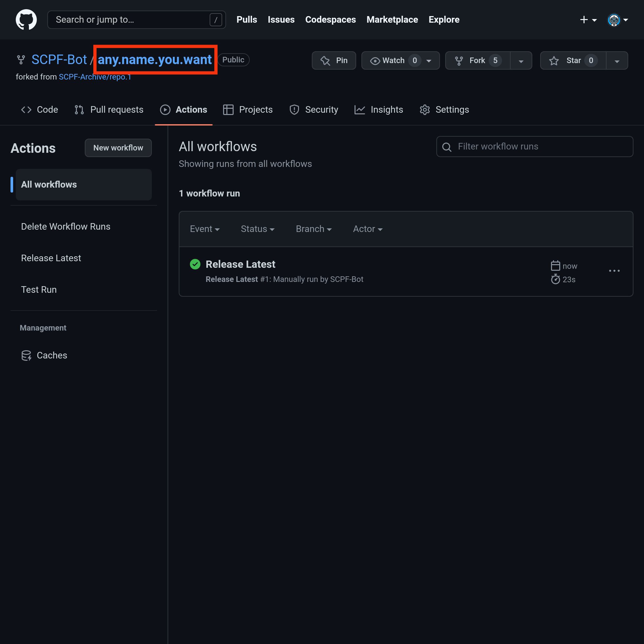Image resolution: width=644 pixels, height=644 pixels.
Task: Open the SCPF-Archive/repo.1 fork source link
Action: tap(95, 77)
